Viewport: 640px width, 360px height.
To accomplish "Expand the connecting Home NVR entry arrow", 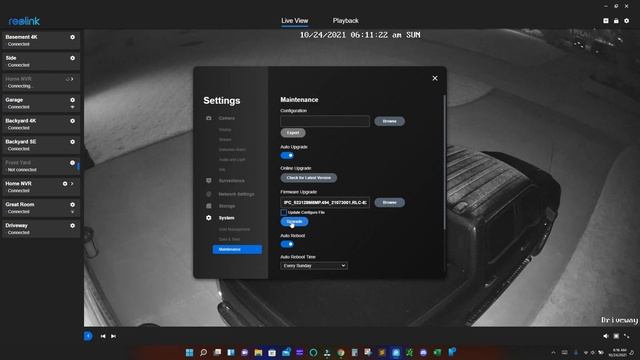I will click(x=72, y=79).
